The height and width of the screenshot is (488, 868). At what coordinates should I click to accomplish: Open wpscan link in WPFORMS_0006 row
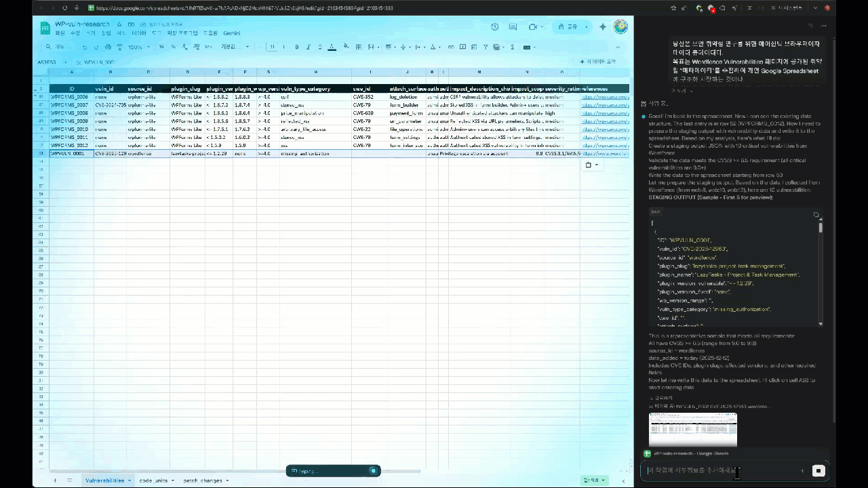click(x=605, y=97)
